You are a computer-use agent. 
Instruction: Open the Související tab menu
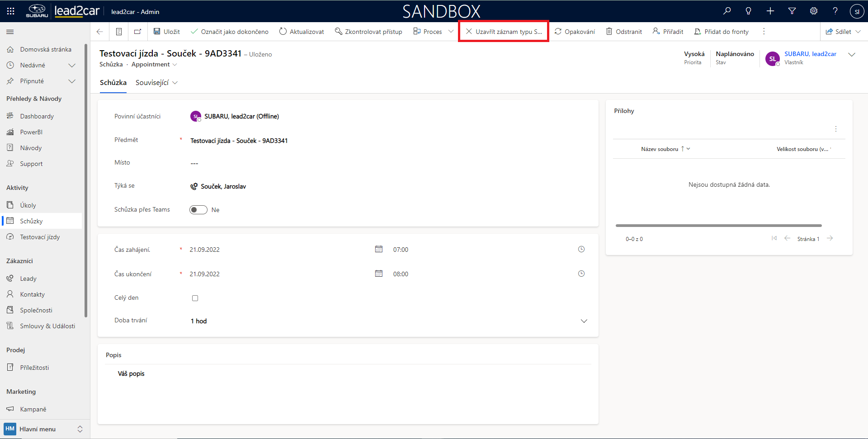156,83
